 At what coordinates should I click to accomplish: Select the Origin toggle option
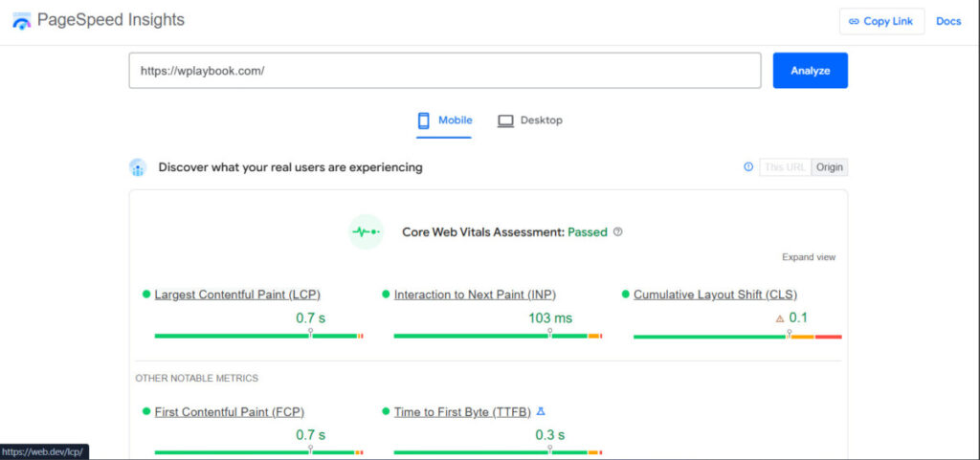coord(830,167)
